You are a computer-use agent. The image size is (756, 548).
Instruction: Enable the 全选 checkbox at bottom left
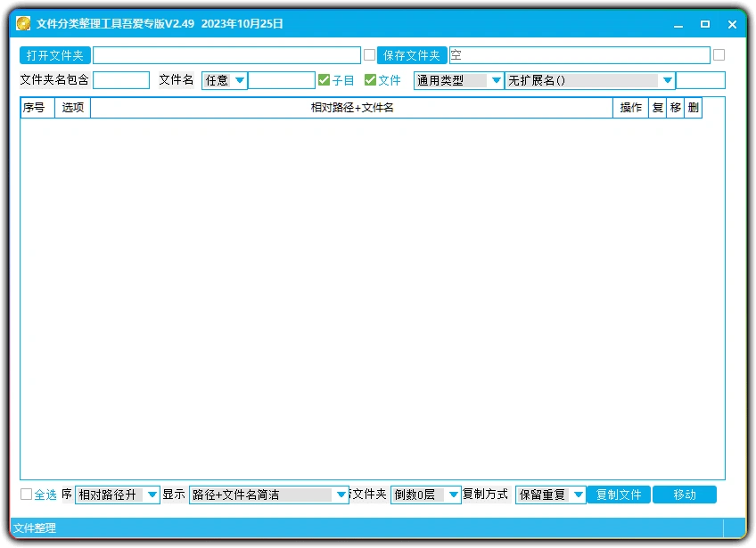[x=26, y=495]
